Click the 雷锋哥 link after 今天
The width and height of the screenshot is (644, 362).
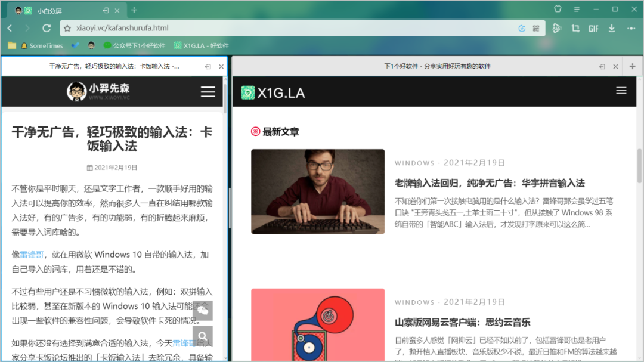pyautogui.click(x=184, y=343)
